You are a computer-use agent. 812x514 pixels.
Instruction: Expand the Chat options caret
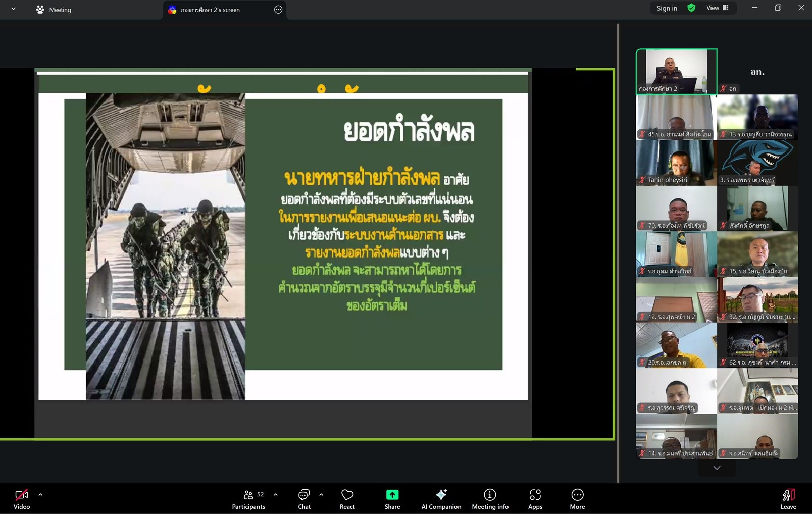point(321,495)
